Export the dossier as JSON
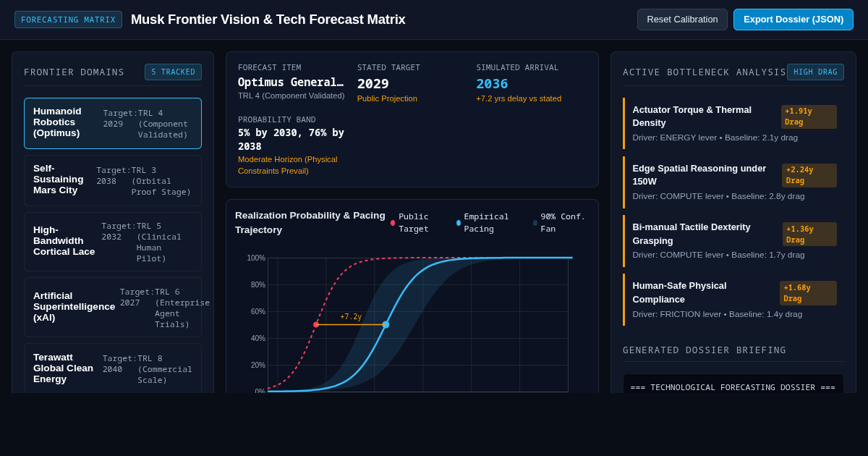The image size is (868, 456). coord(793,20)
